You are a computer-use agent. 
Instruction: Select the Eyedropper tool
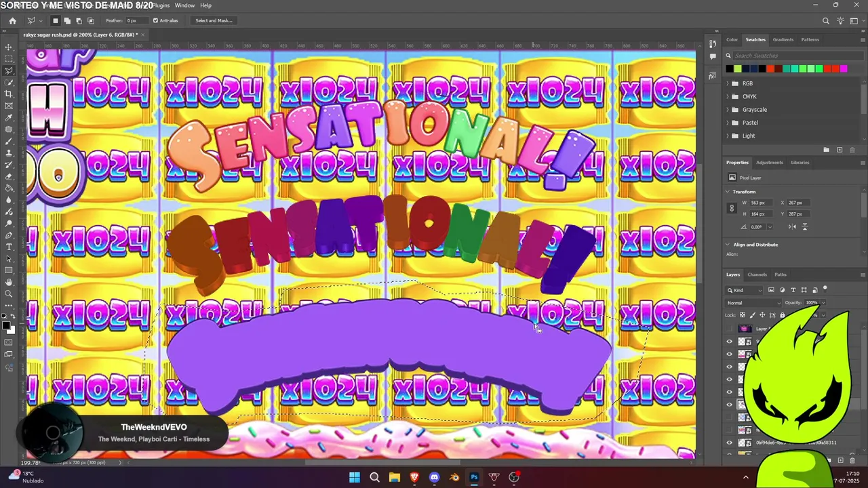point(9,118)
